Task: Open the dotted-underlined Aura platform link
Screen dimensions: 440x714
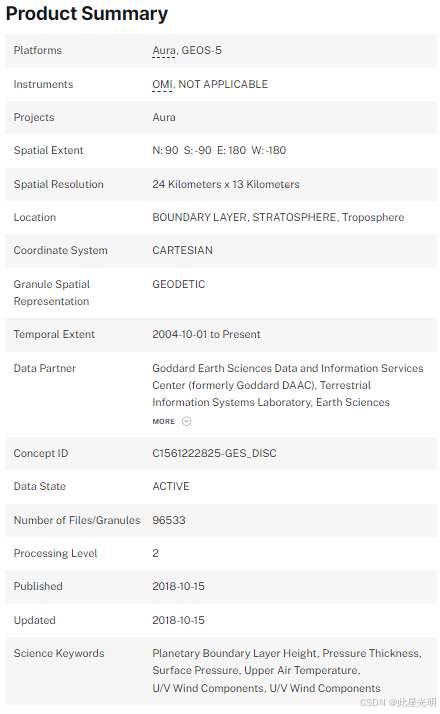Action: click(x=164, y=51)
